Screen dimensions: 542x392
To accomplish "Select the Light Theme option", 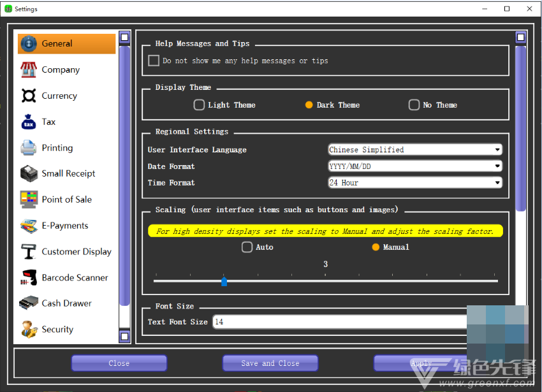I will (199, 105).
